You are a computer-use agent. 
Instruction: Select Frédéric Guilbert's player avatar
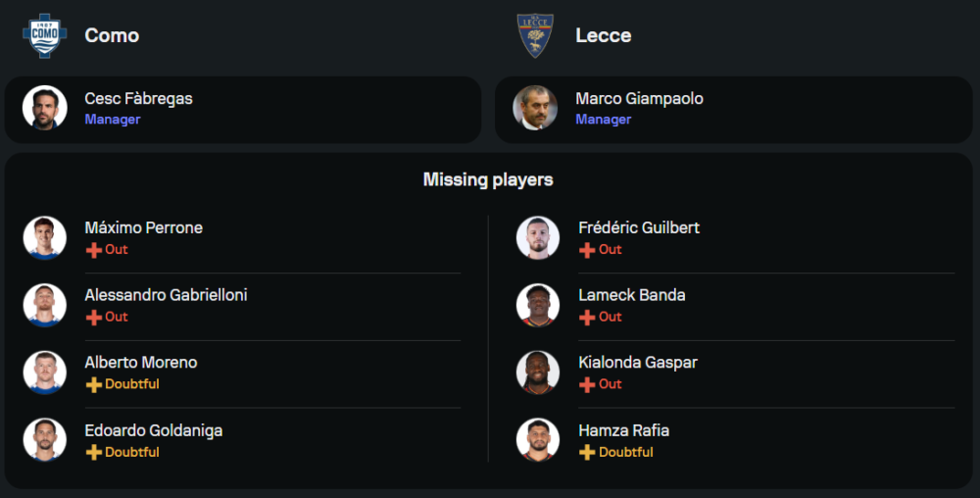point(538,237)
